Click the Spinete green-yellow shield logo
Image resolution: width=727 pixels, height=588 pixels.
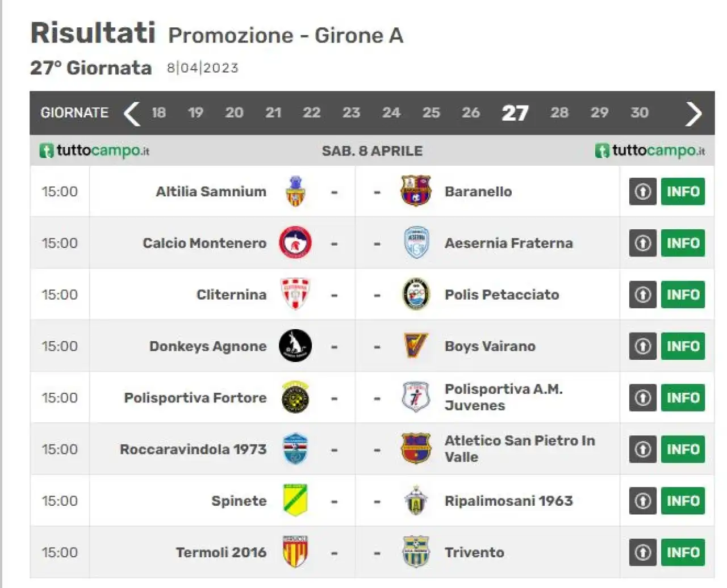[x=295, y=500]
